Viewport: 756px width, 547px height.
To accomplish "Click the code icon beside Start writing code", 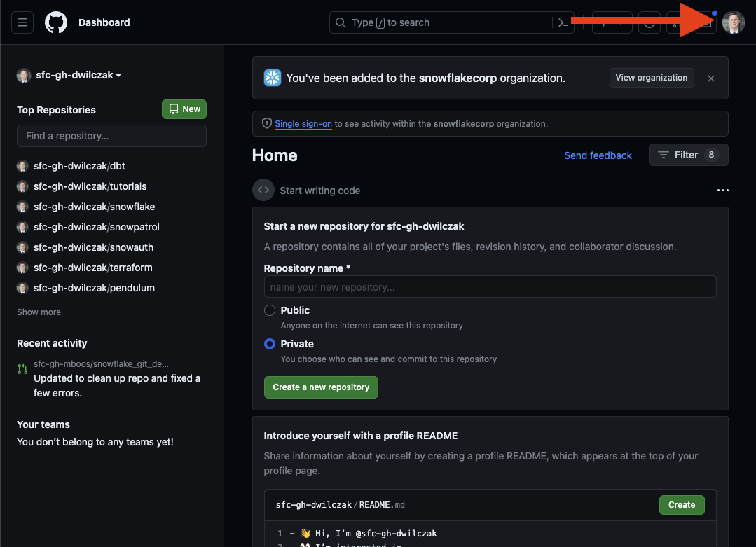I will [x=263, y=191].
